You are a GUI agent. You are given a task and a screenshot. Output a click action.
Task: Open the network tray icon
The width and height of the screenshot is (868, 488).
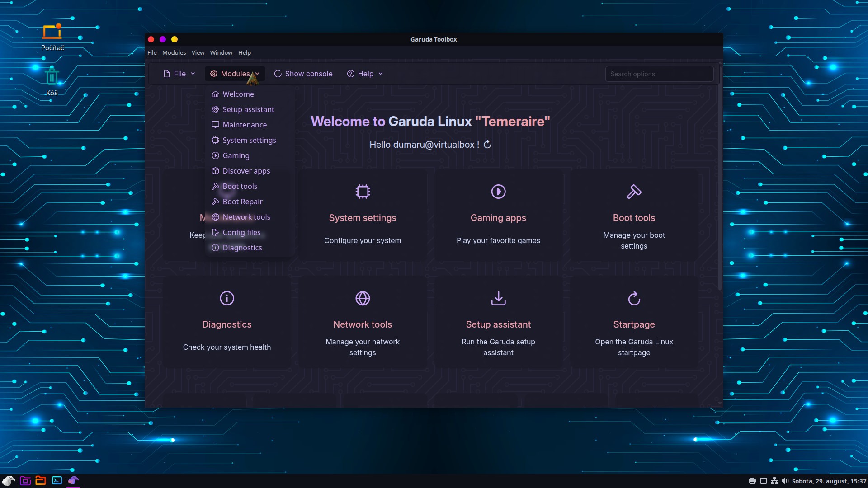pyautogui.click(x=774, y=481)
